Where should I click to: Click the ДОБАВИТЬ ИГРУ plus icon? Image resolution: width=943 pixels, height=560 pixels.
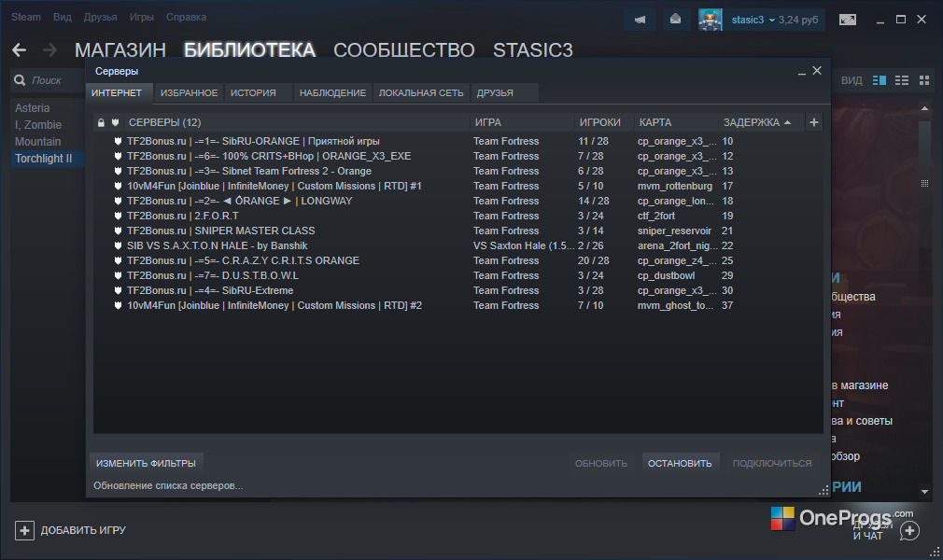tap(24, 530)
